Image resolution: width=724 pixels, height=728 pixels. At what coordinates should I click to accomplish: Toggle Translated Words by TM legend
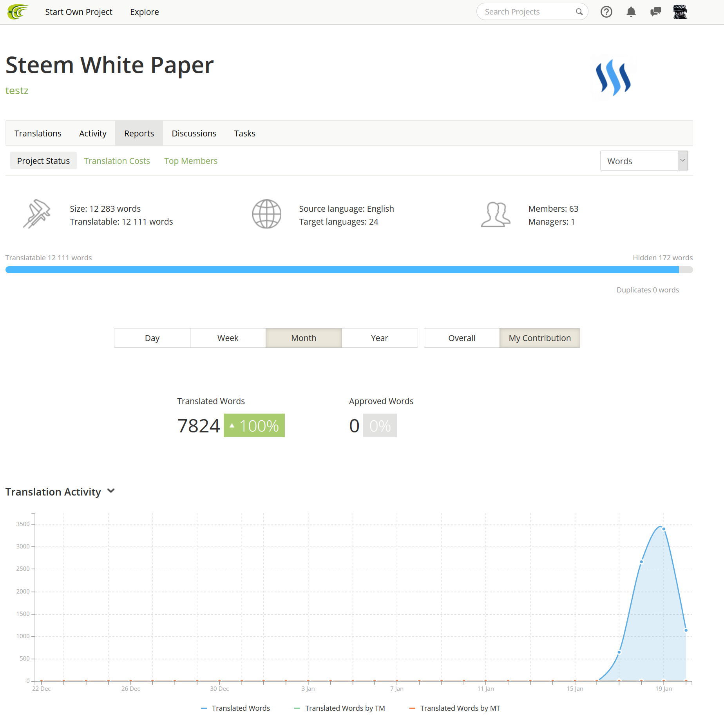pyautogui.click(x=340, y=708)
